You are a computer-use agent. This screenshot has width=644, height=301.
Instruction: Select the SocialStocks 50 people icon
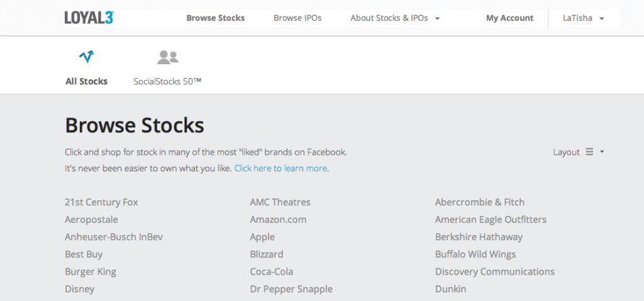[167, 57]
